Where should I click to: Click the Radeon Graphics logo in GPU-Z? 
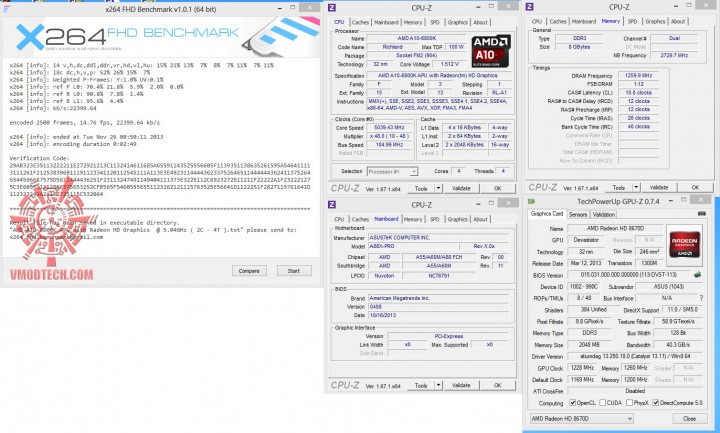click(684, 246)
